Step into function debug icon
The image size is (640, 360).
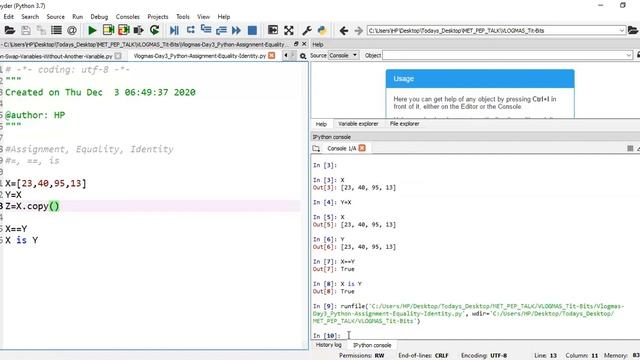(206, 30)
